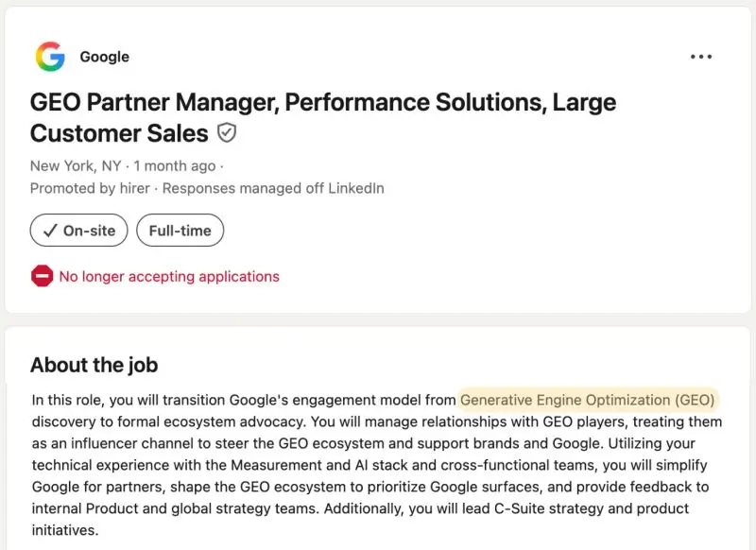The image size is (756, 550).
Task: Open the three-dot more options menu
Action: pos(700,57)
